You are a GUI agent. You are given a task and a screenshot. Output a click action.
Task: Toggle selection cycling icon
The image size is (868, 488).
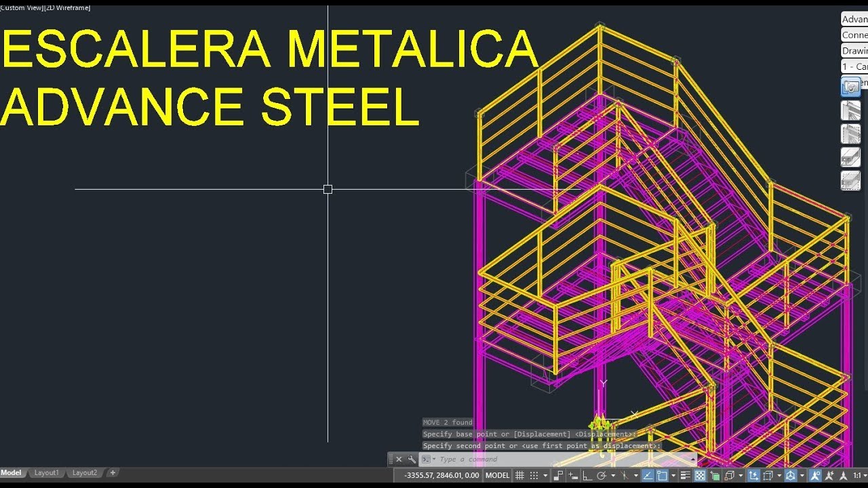[x=715, y=475]
